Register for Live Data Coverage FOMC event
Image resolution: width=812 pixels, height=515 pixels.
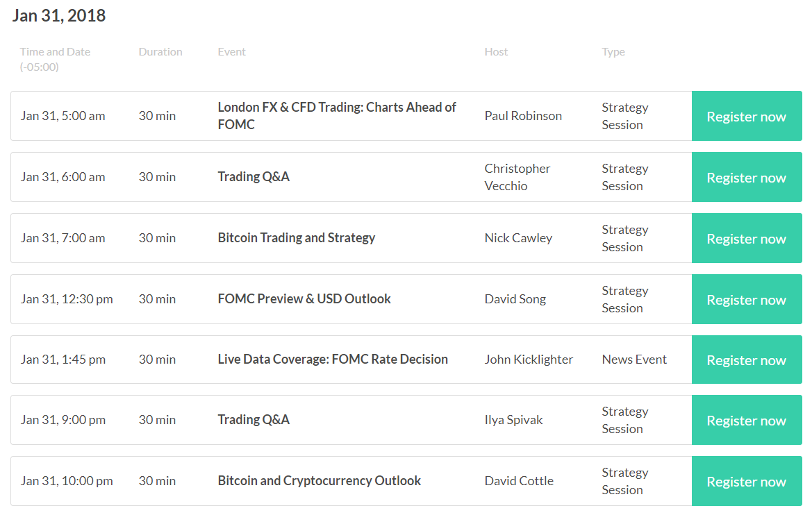click(x=746, y=360)
